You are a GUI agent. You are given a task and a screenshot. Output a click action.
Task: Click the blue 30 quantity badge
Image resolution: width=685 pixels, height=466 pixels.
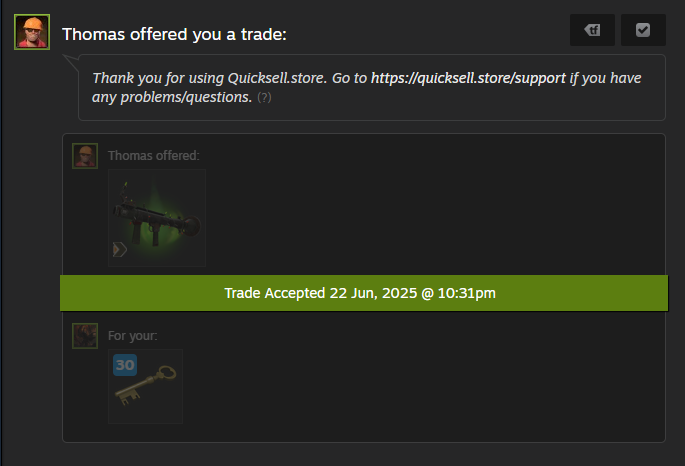pos(125,365)
